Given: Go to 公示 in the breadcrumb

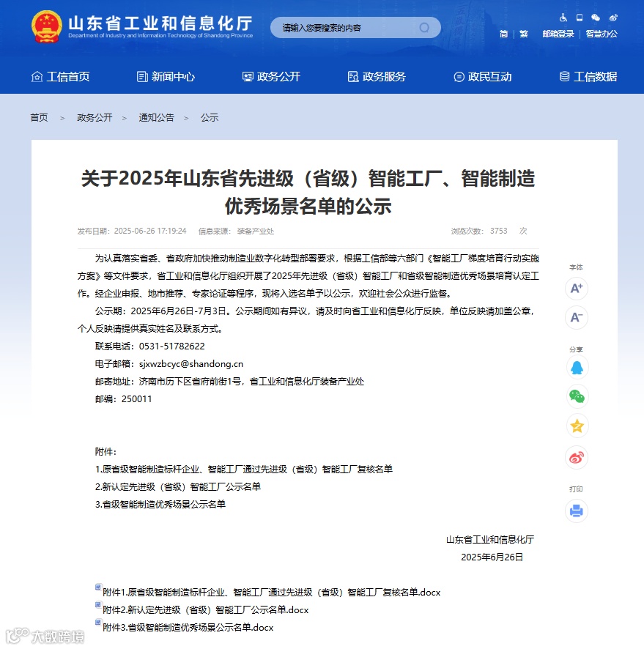Looking at the screenshot, I should 210,117.
